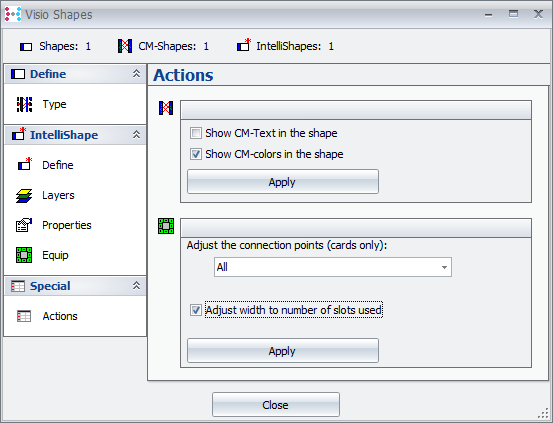Select the IntelliShape Define icon

tap(25, 164)
